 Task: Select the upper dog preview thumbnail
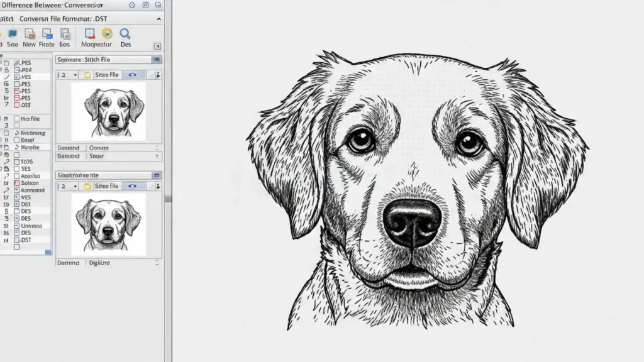point(108,111)
